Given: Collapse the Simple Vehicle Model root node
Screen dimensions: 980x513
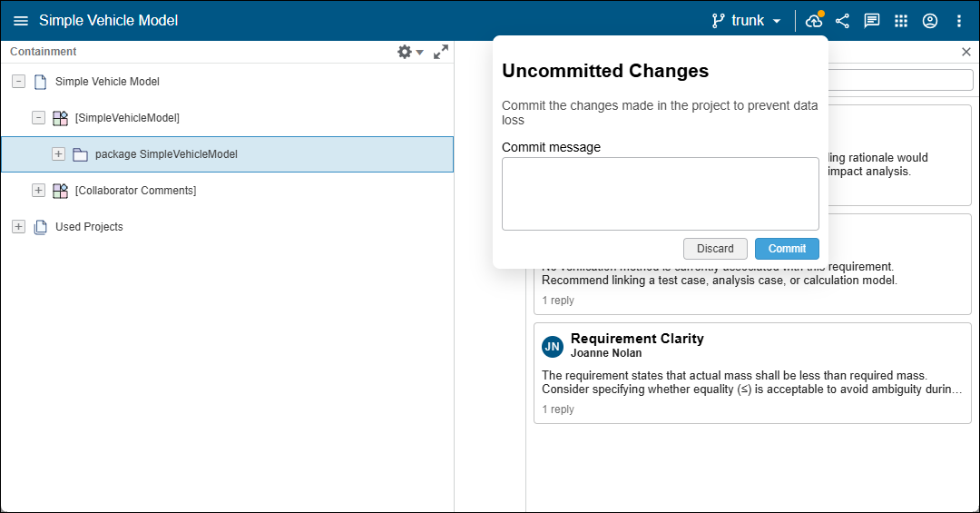Looking at the screenshot, I should (x=19, y=82).
